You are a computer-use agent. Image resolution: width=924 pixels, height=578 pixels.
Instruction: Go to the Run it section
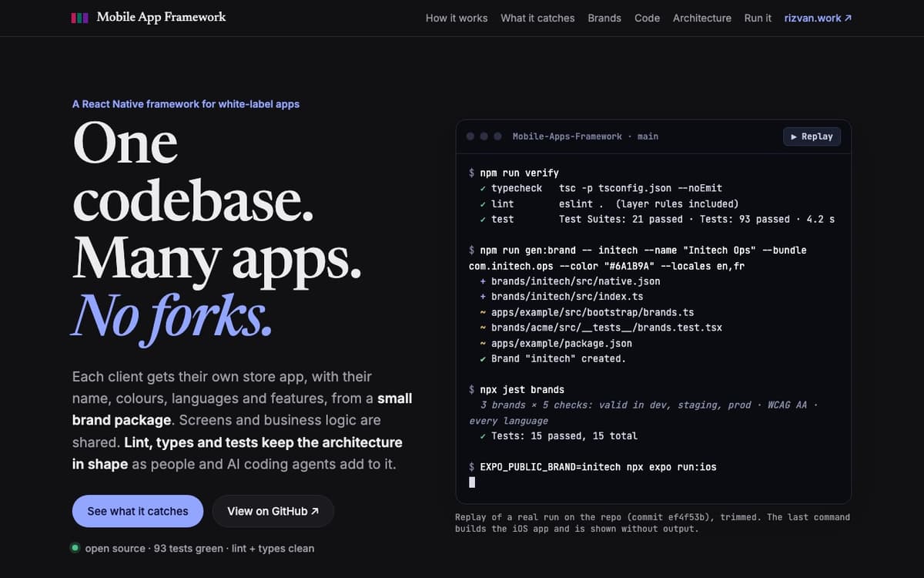click(758, 18)
